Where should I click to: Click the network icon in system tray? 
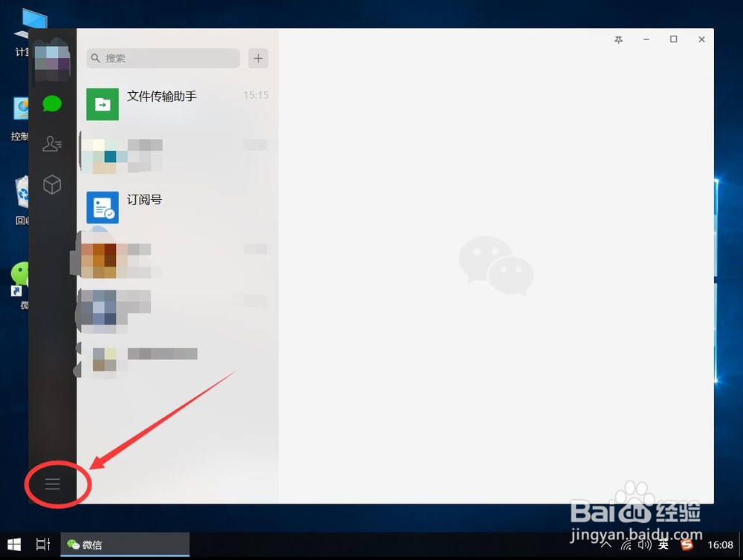tap(626, 545)
